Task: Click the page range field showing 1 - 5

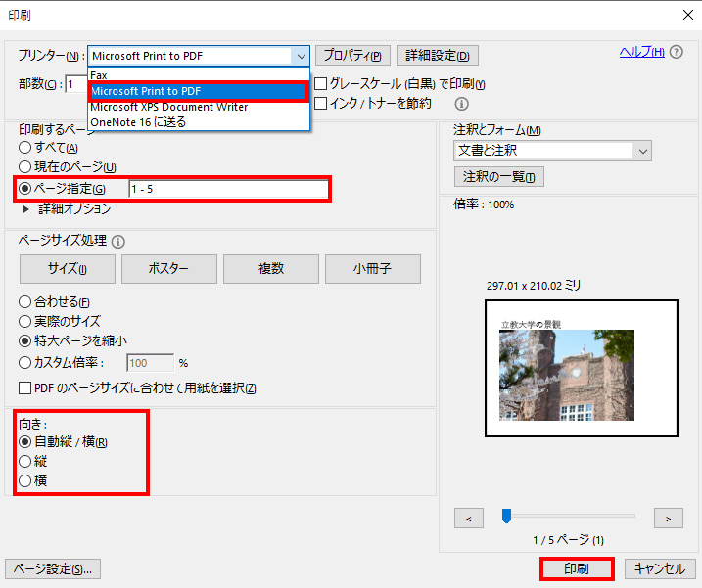Action: [227, 189]
